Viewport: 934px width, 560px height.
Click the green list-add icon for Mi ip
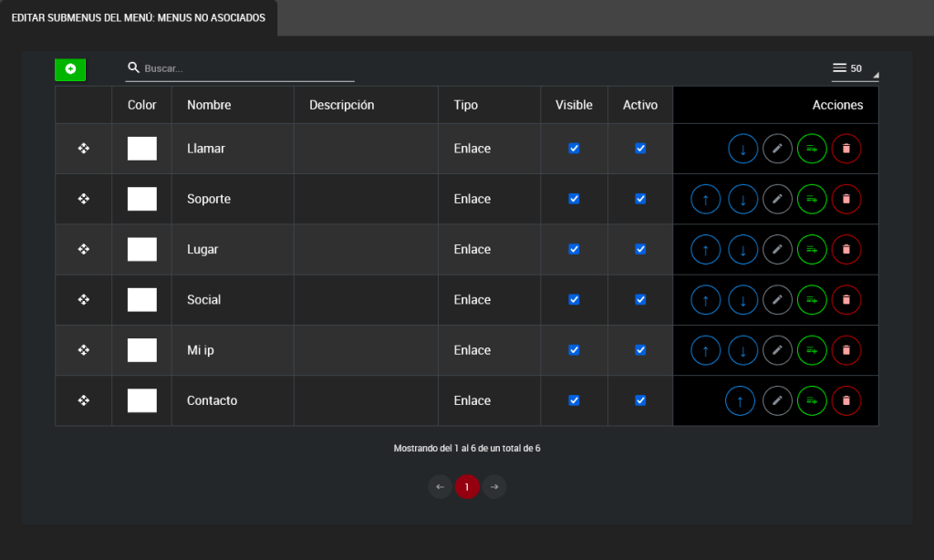[812, 350]
